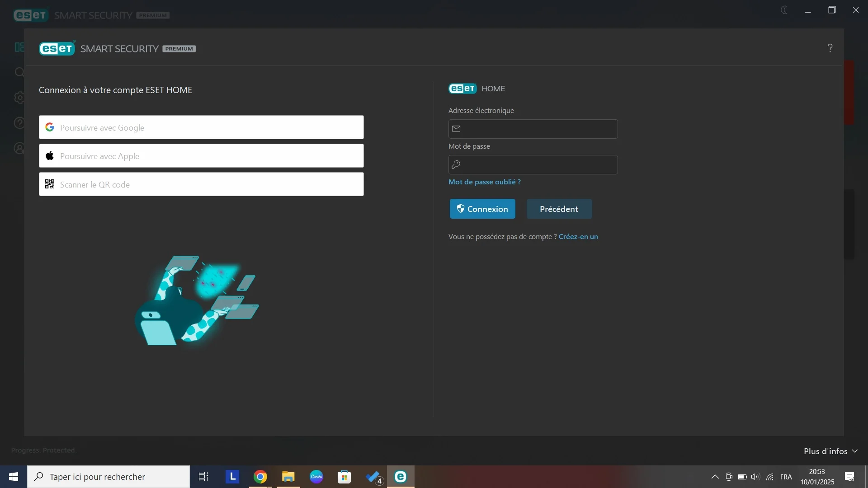Click the key icon in password field
868x488 pixels.
pos(457,165)
